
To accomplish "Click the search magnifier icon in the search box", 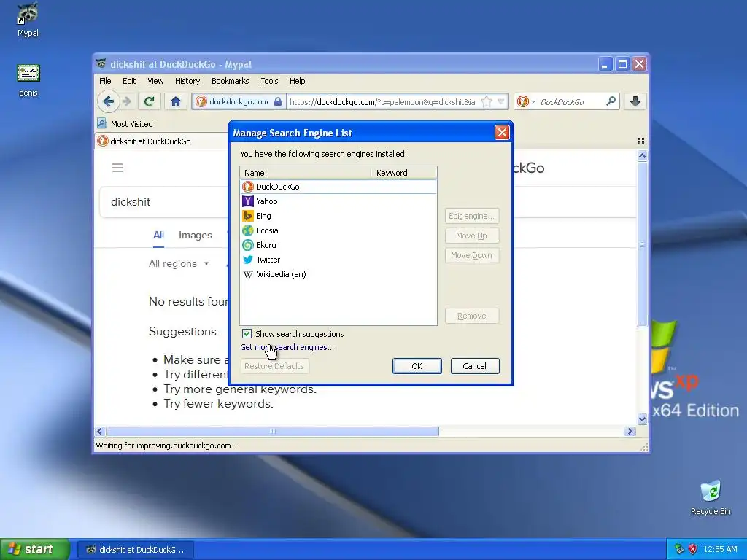I will coord(611,101).
